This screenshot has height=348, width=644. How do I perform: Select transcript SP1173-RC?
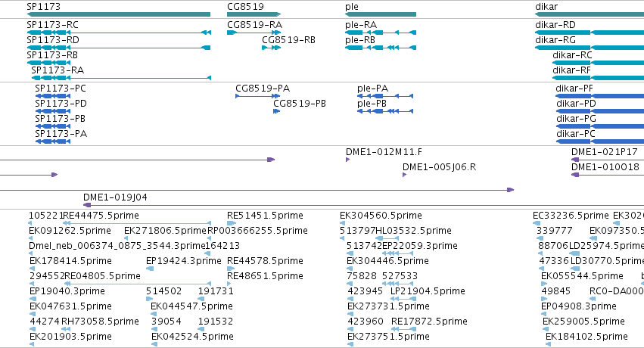point(52,25)
